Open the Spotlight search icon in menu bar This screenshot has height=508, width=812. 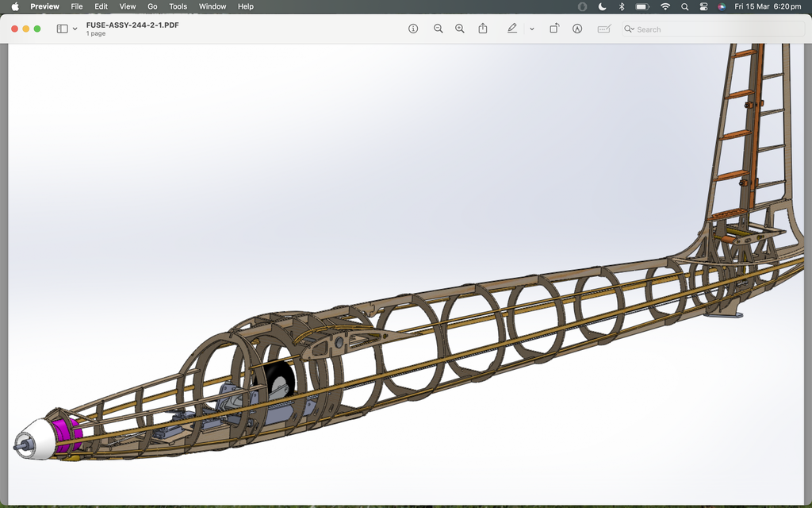point(684,6)
